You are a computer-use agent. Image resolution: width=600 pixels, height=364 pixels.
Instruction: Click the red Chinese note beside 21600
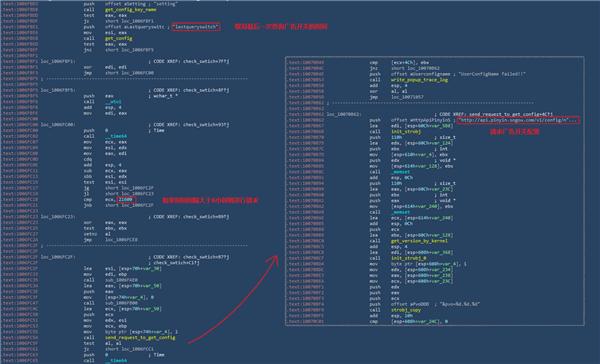coord(210,200)
